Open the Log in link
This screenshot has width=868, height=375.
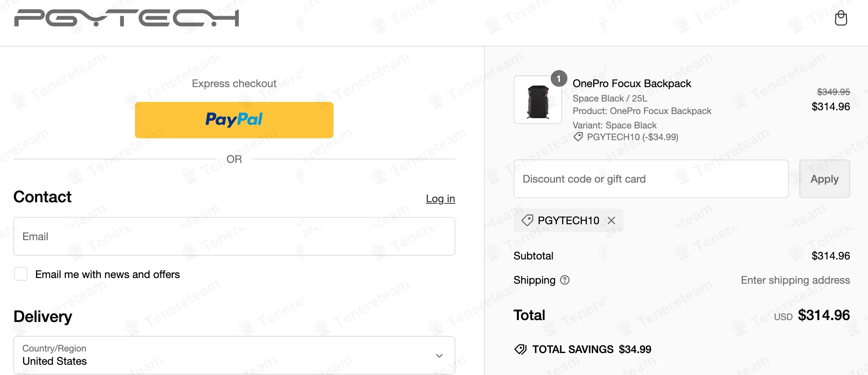tap(440, 198)
